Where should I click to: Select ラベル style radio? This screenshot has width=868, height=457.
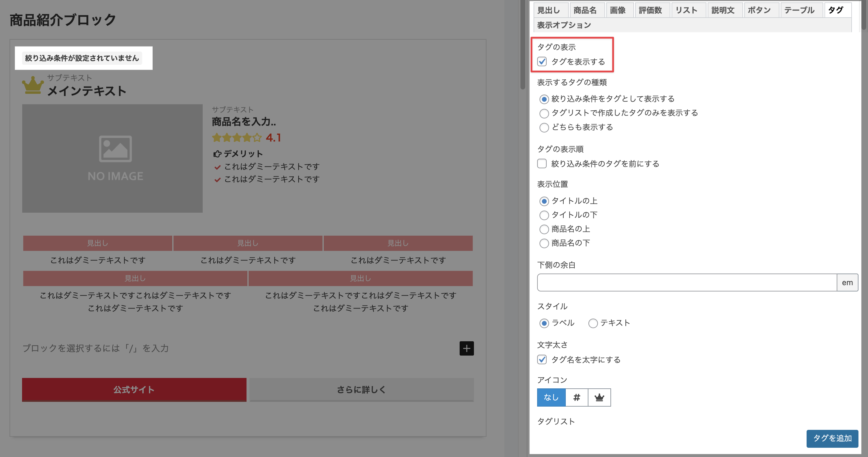(x=544, y=323)
